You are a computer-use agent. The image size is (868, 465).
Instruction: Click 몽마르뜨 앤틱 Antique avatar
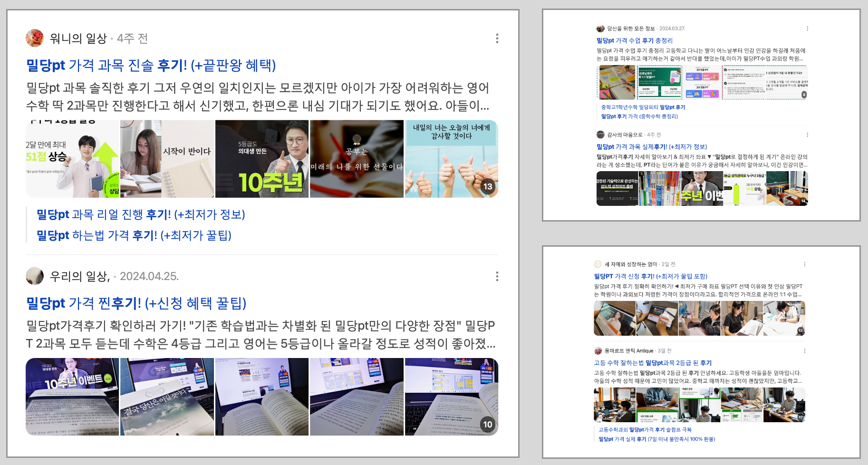click(598, 350)
